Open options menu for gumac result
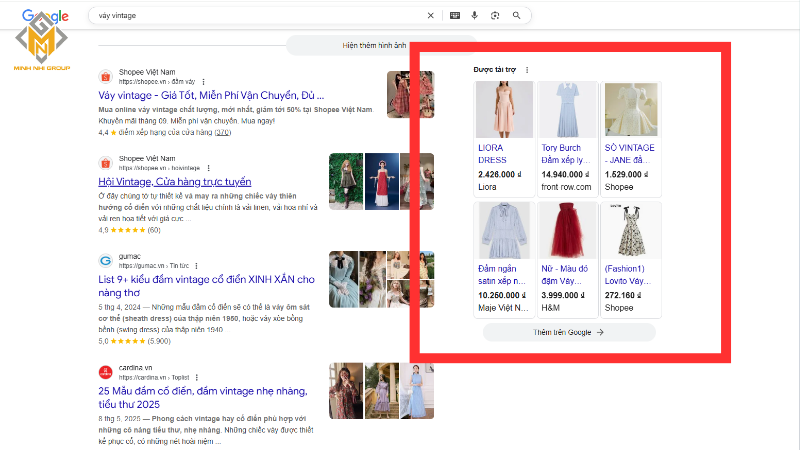Image resolution: width=800 pixels, height=450 pixels. [x=196, y=266]
